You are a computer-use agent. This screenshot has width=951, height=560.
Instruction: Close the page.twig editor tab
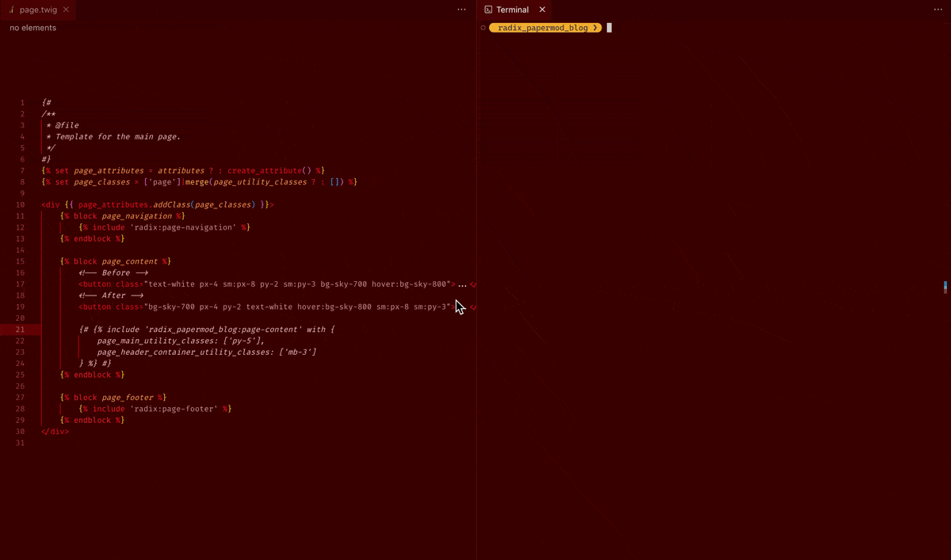tap(66, 10)
